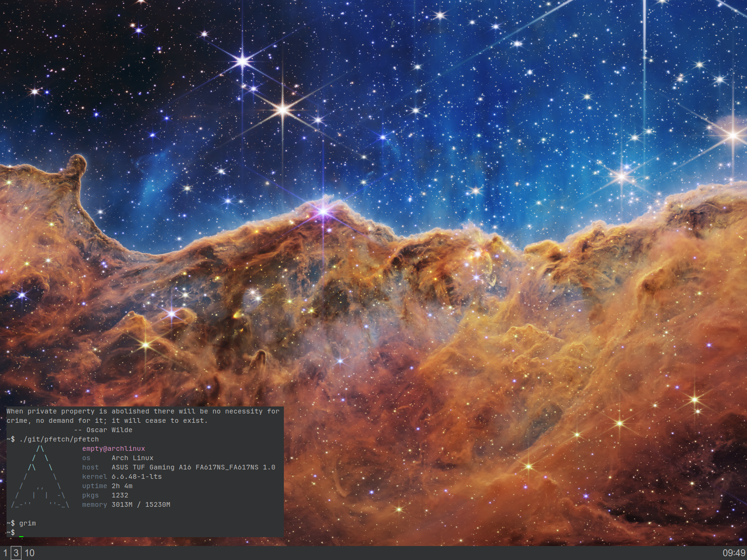Screen dimensions: 747x560
Task: Click the Arch Linux ASCII logo
Action: tap(40, 477)
